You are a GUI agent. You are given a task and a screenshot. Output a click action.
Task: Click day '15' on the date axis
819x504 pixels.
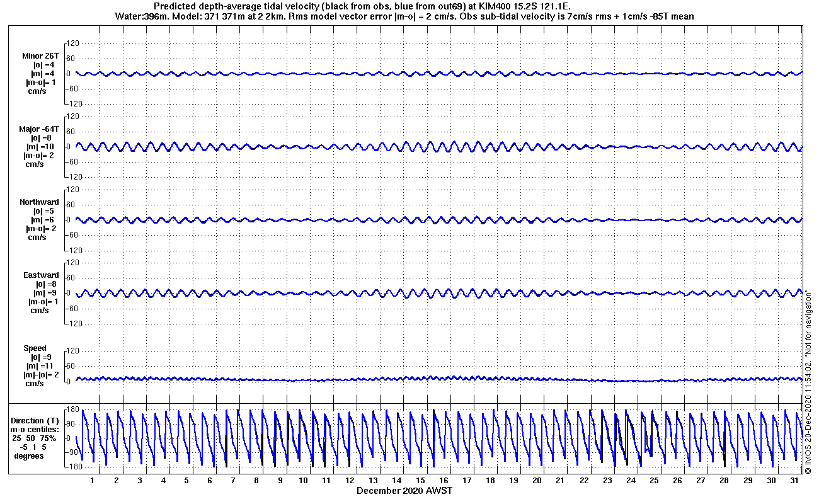click(420, 481)
